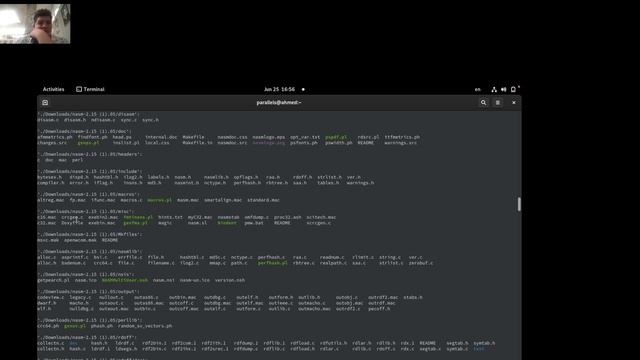This screenshot has height=360, width=640.
Task: Select msvc.mak file name
Action: click(x=48, y=240)
